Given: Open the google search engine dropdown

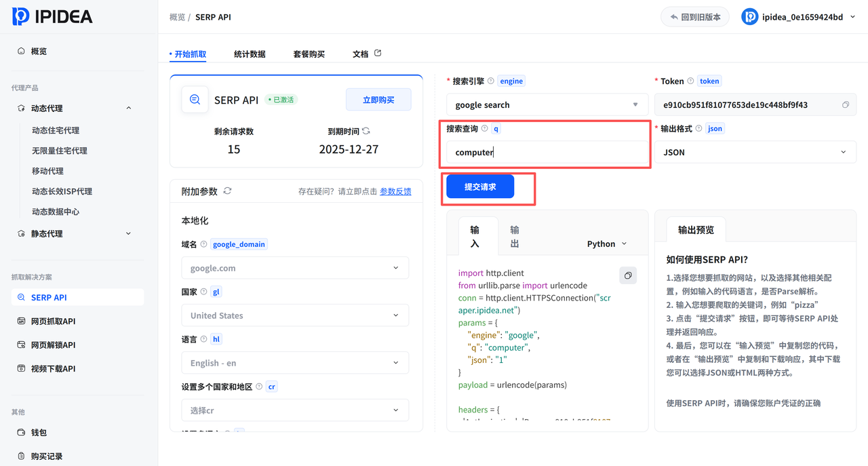Looking at the screenshot, I should pyautogui.click(x=547, y=104).
